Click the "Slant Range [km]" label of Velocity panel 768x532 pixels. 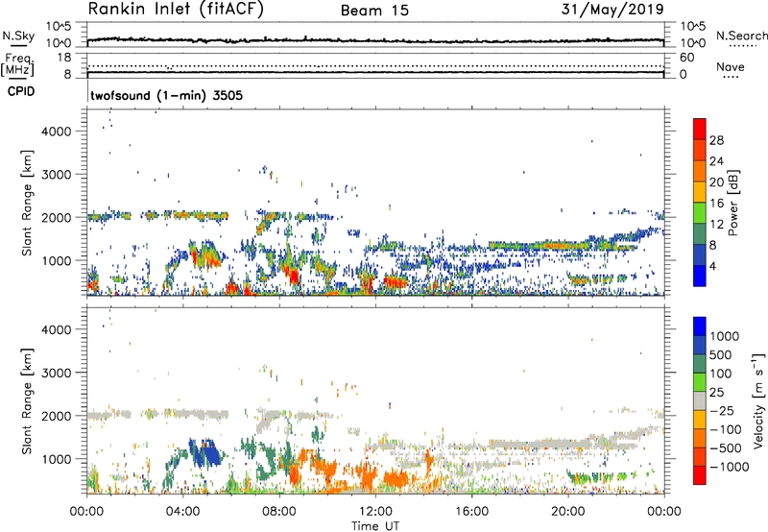27,400
